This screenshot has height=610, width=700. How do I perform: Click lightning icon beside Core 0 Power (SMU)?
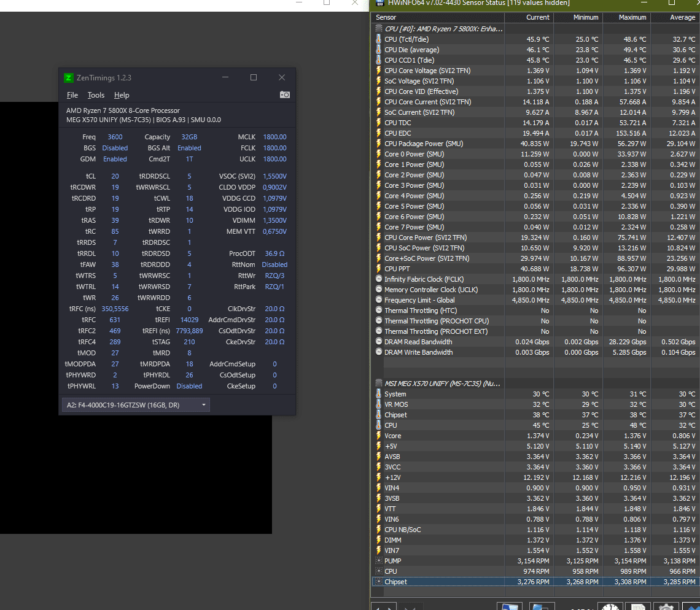tap(379, 154)
